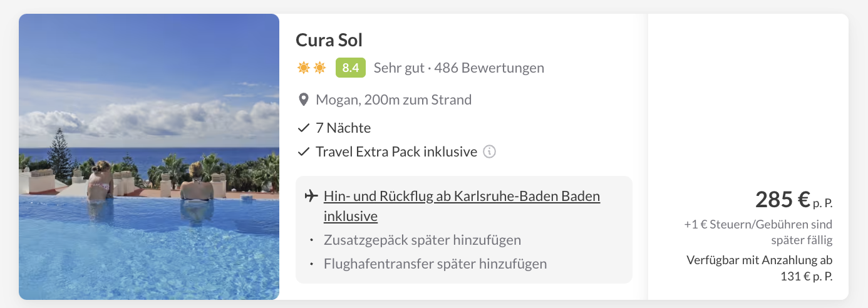Click the hotel pool photo thumbnail
Screen dimensions: 868x308
149,157
